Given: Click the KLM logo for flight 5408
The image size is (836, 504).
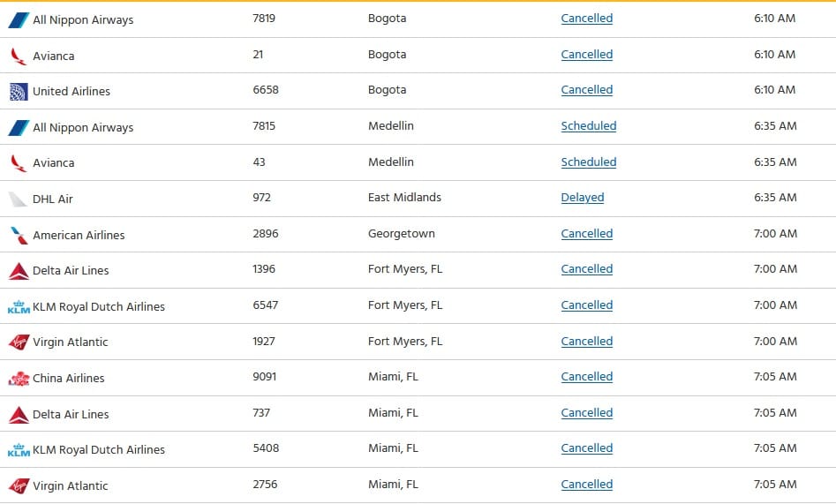Looking at the screenshot, I should (19, 450).
